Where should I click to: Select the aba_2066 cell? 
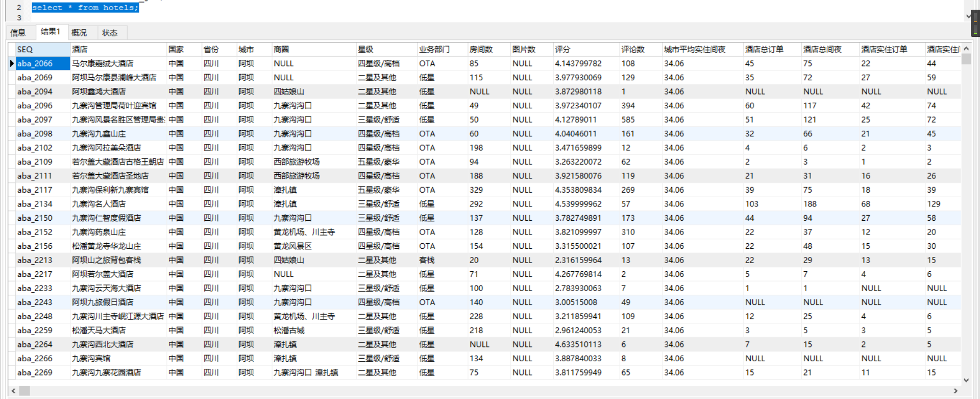tap(43, 64)
